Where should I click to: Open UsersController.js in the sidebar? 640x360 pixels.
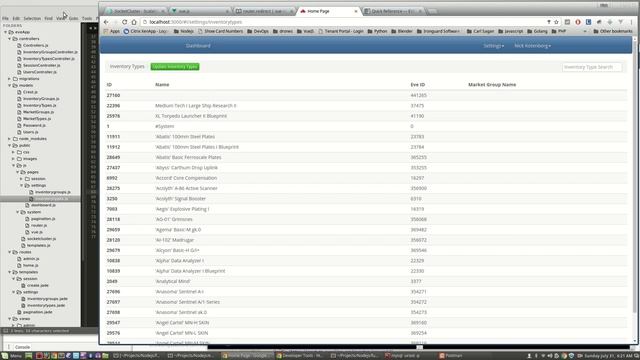(x=40, y=72)
